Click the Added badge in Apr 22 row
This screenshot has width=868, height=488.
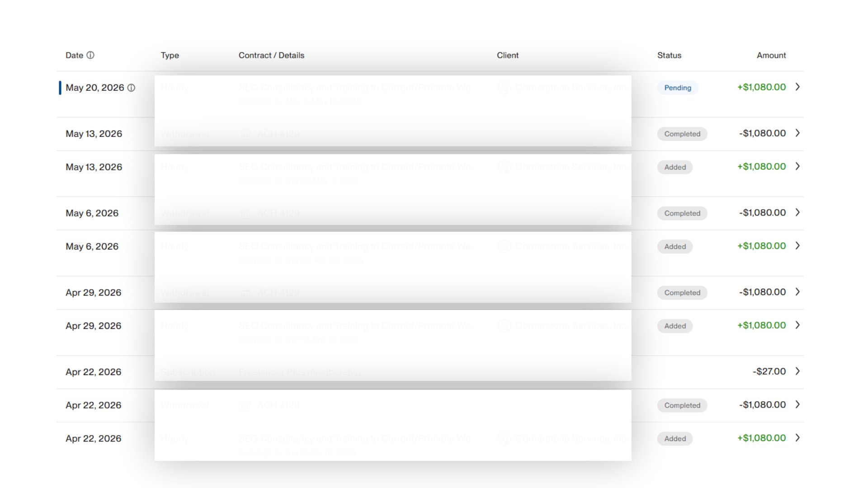click(x=675, y=439)
